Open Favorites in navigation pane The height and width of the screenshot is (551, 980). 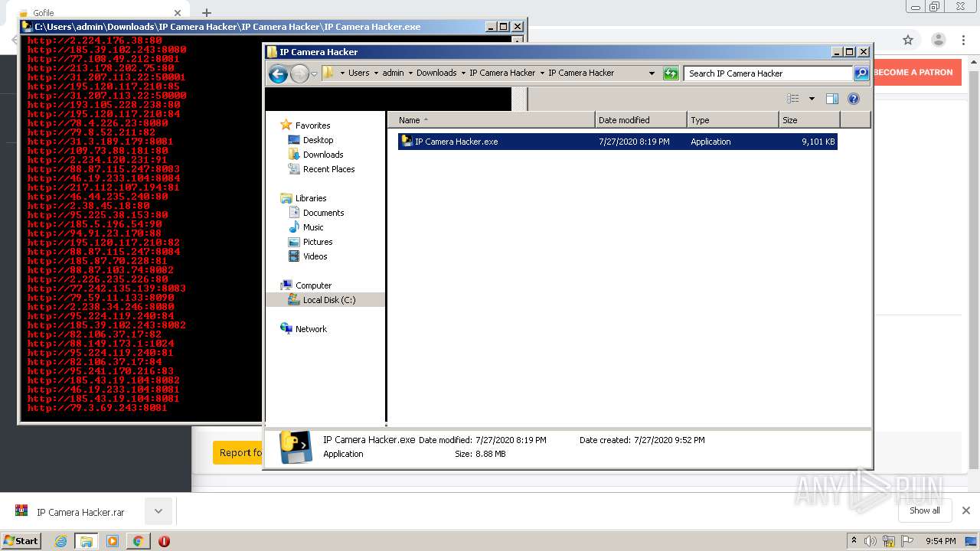point(312,126)
